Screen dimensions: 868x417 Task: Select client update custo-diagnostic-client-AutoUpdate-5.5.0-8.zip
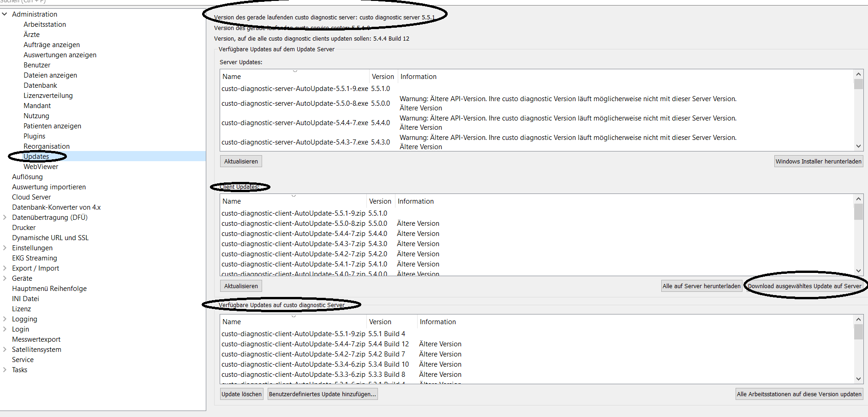[537, 224]
